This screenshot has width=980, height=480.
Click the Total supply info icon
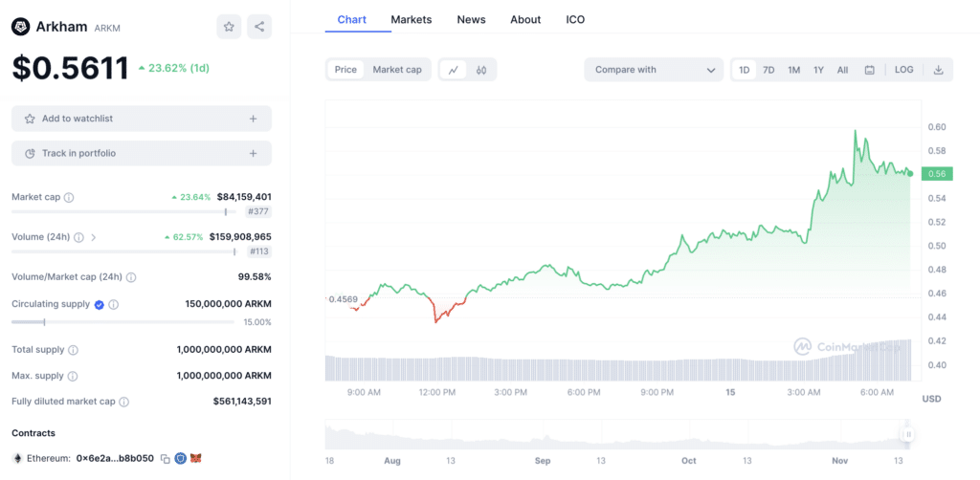coord(73,350)
